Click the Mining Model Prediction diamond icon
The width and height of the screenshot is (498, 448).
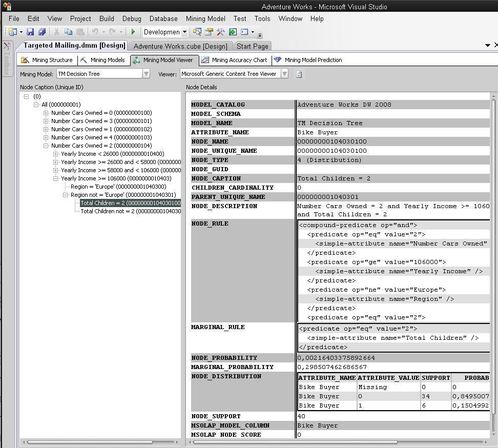point(278,60)
